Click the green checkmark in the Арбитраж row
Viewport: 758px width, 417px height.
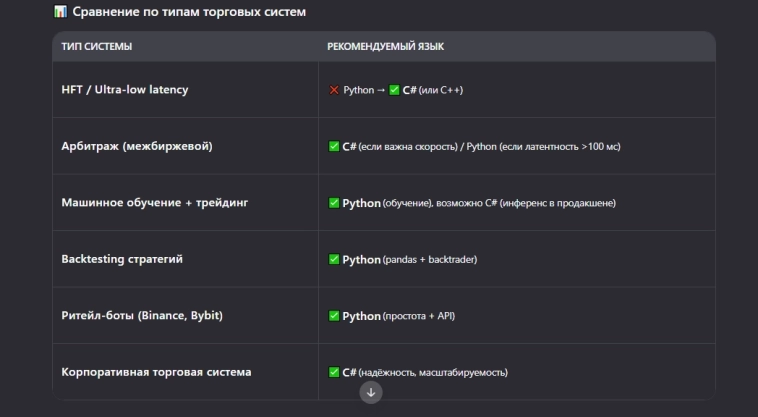click(x=334, y=146)
